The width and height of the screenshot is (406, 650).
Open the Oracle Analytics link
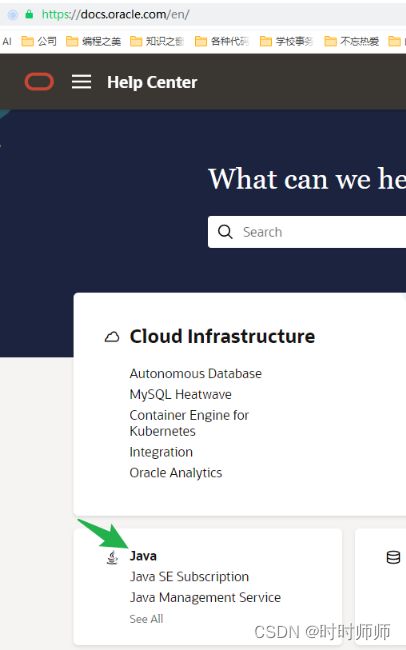point(176,473)
